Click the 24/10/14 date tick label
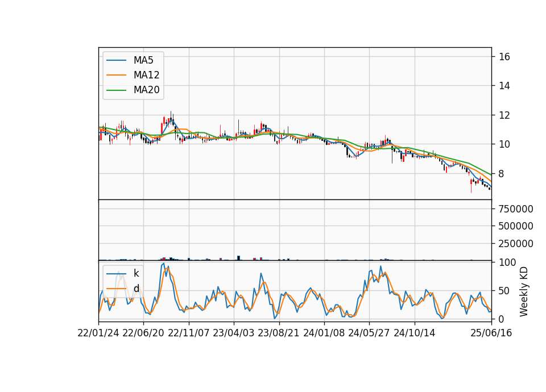This screenshot has width=546, height=392. point(415,333)
